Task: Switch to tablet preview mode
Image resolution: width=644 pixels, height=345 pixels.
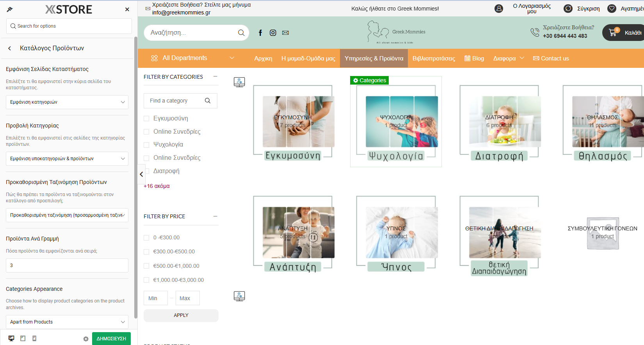Action: coord(23,338)
